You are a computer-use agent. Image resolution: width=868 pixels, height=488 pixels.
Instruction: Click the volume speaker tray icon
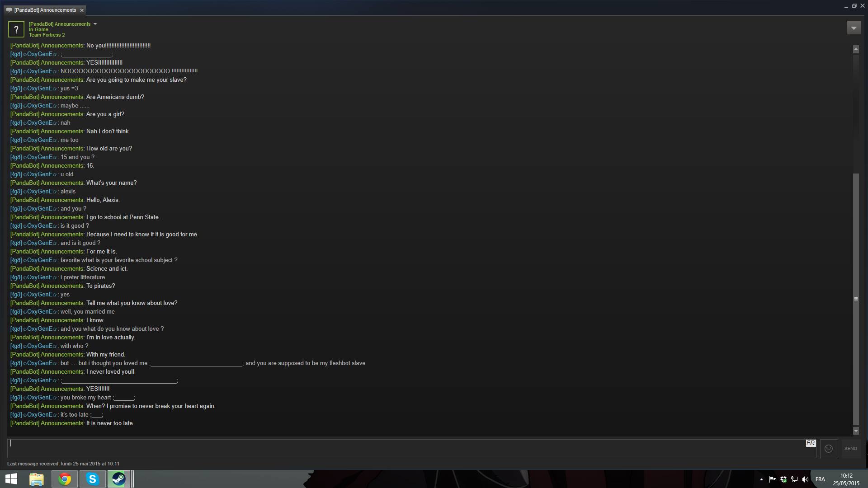[x=805, y=479]
